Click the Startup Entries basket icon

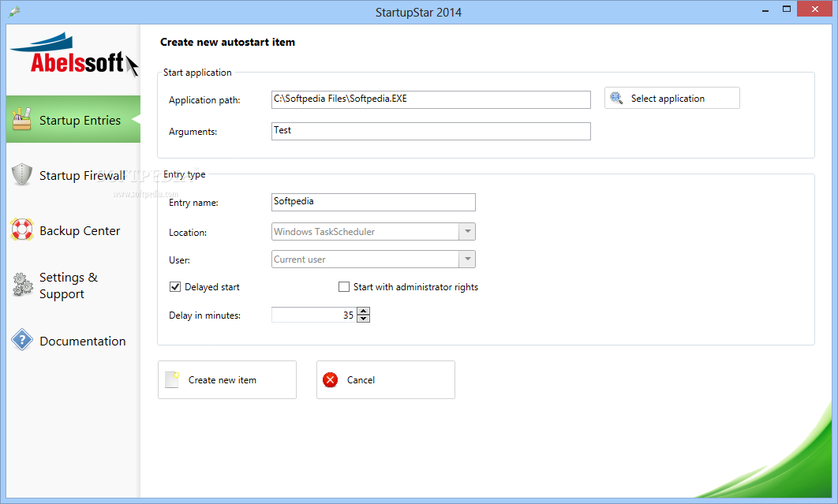click(x=21, y=118)
